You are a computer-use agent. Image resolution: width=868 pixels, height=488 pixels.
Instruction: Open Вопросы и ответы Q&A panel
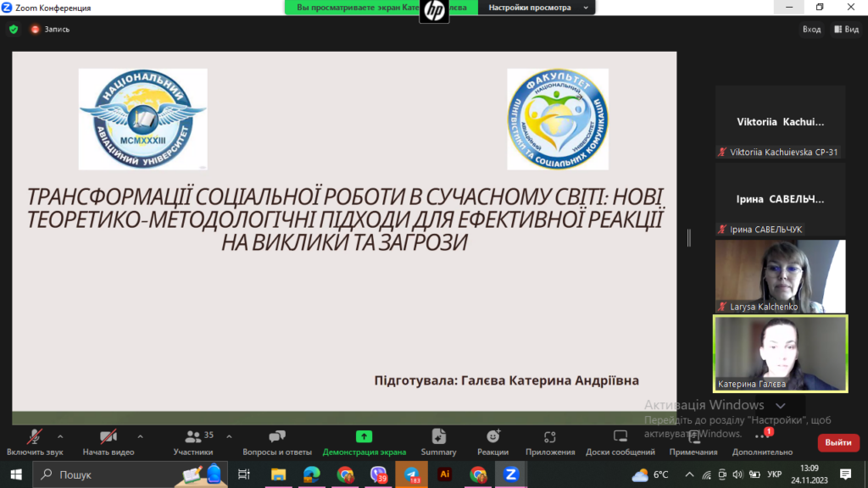click(x=277, y=440)
